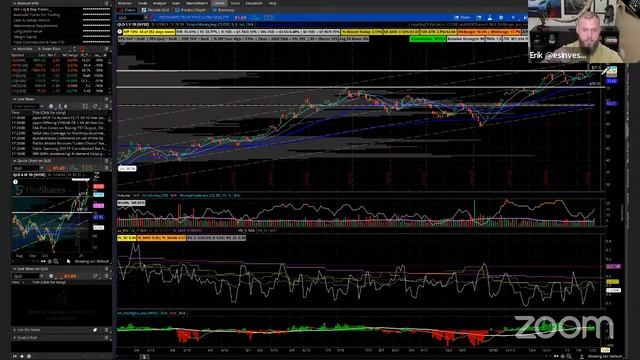
Task: Switch to the Bookmap subtab
Action: (x=223, y=10)
